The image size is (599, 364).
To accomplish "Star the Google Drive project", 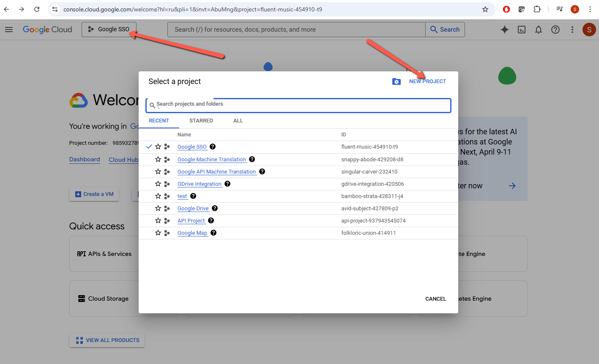I will [158, 208].
